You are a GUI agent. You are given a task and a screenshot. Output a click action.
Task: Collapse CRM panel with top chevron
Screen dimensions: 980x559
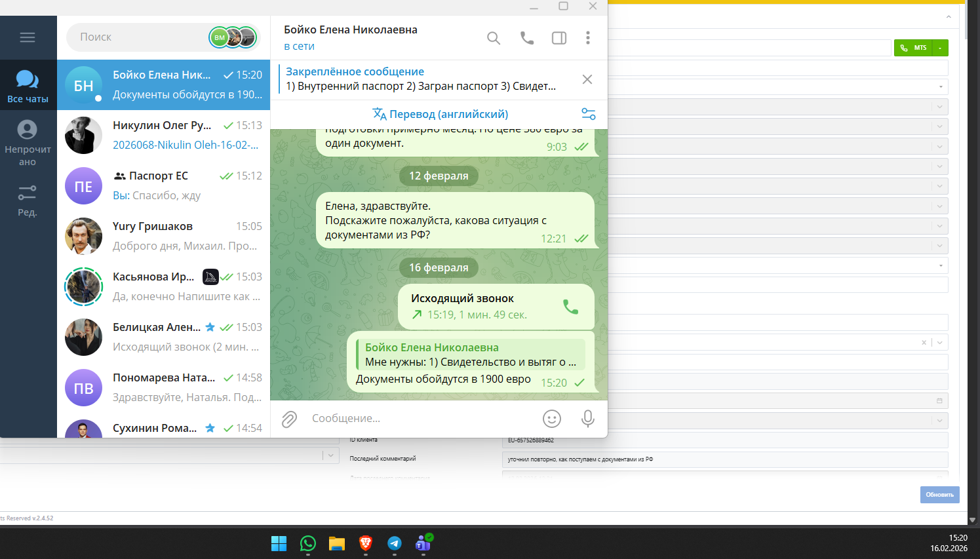tap(949, 17)
